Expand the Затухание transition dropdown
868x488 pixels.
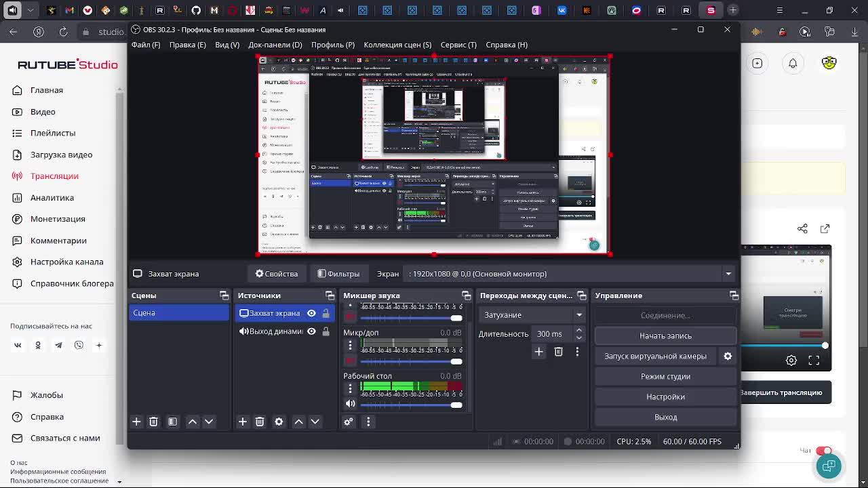coord(579,315)
